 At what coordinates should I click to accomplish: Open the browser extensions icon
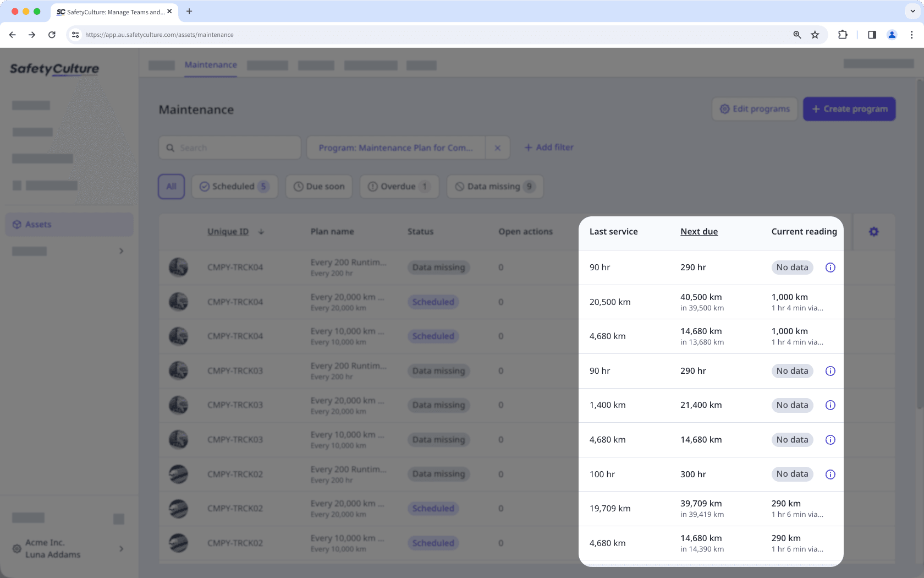click(x=843, y=34)
